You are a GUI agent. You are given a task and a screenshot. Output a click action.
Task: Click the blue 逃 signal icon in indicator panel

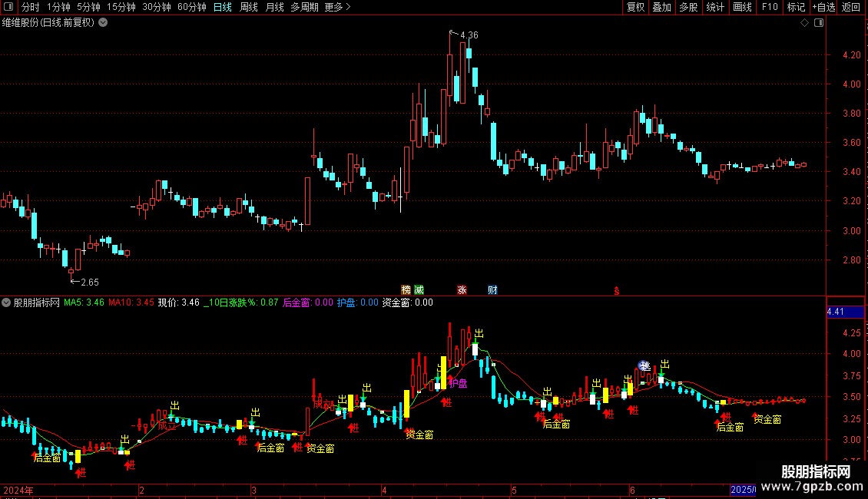click(644, 365)
